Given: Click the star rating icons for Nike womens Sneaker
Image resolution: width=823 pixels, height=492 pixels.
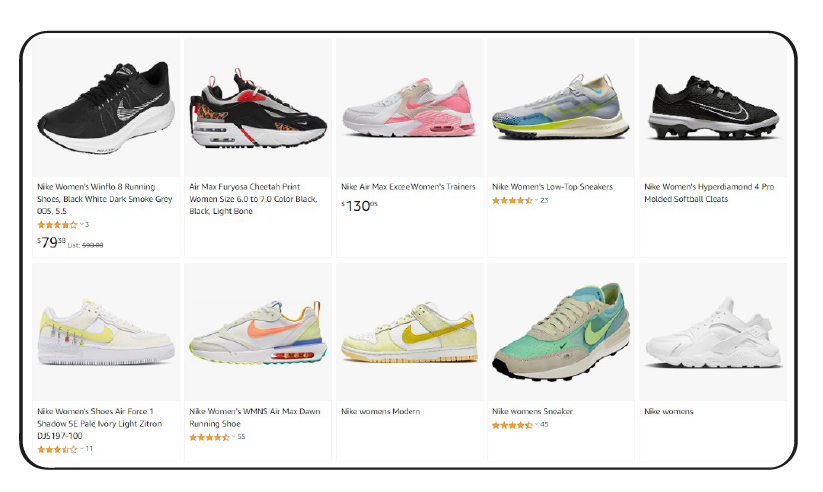Looking at the screenshot, I should point(512,425).
